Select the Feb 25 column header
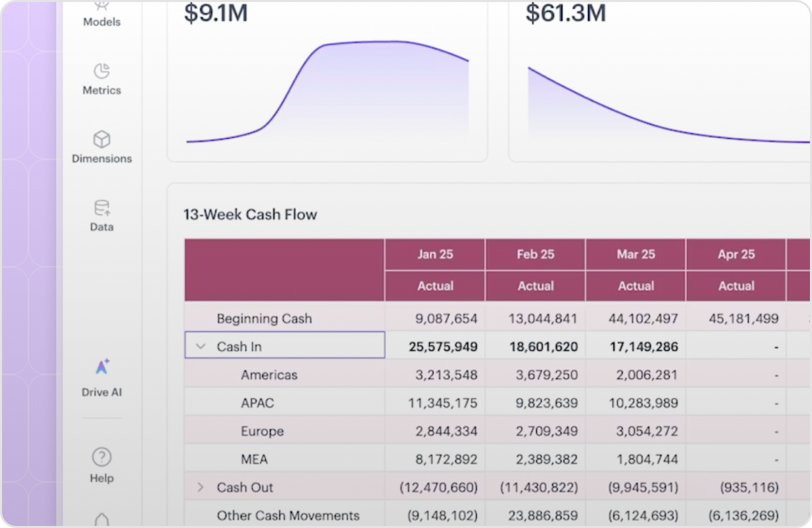812x528 pixels. [535, 255]
